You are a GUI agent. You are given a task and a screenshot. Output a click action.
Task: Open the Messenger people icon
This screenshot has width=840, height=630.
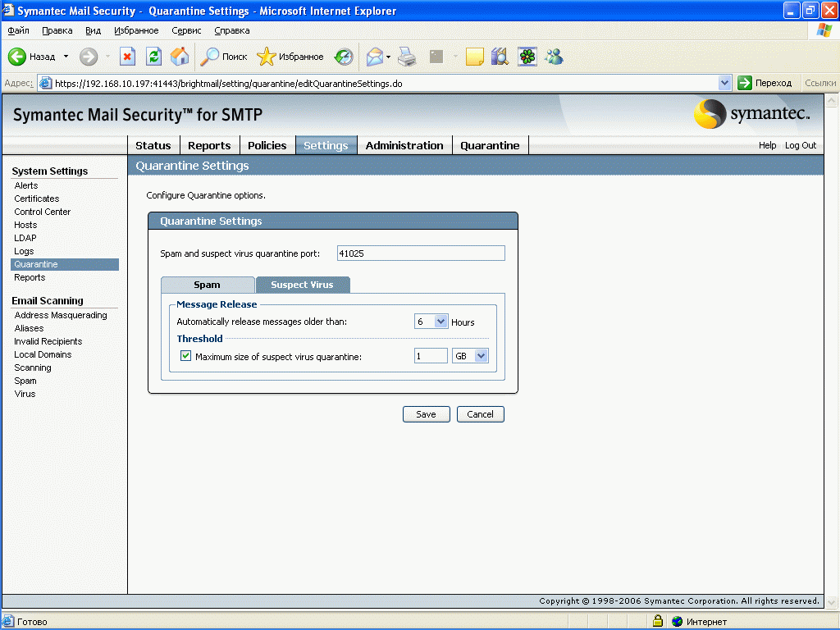click(554, 57)
